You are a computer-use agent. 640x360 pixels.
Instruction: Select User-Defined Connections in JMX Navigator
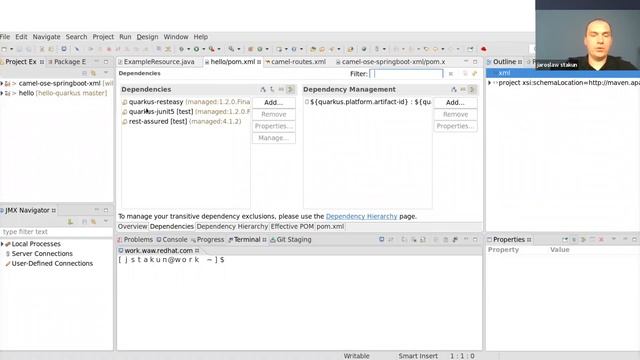tap(49, 263)
